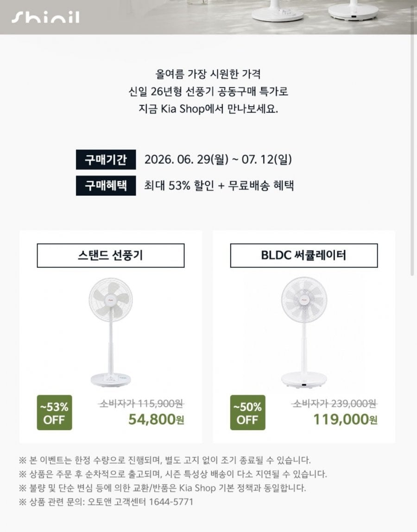
Task: Click the purchase period date text
Action: (218, 159)
